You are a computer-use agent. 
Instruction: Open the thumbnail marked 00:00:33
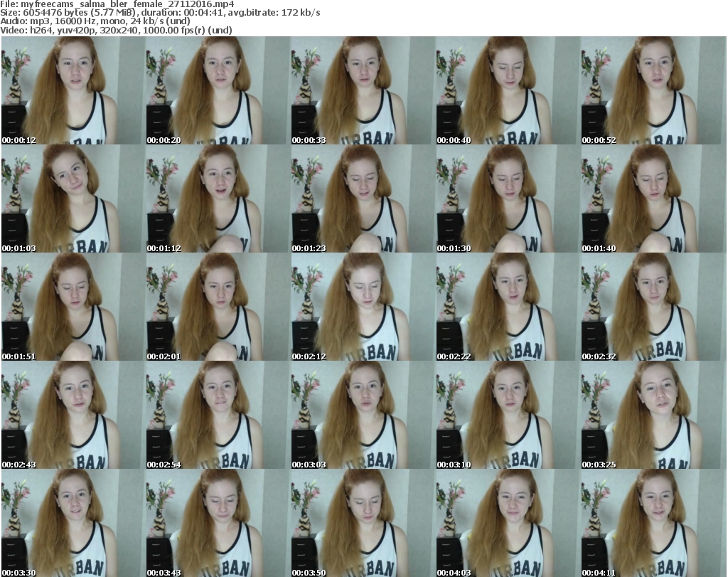click(363, 90)
